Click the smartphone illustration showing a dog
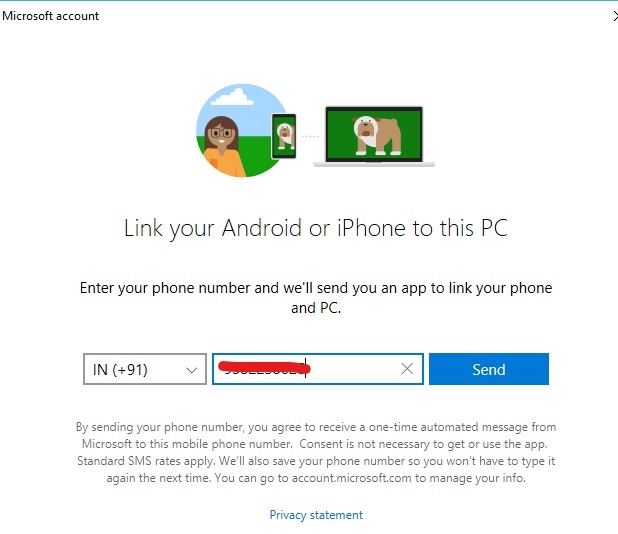Image resolution: width=618 pixels, height=534 pixels. [x=284, y=136]
